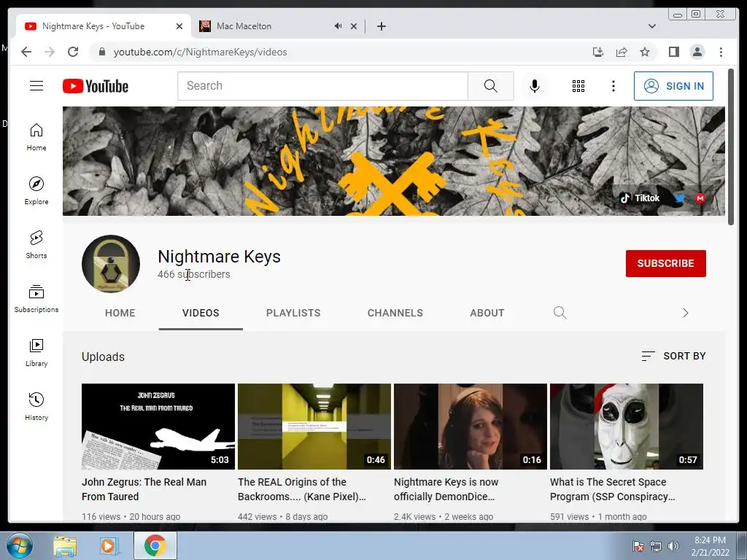Open Shorts in the sidebar
The image size is (747, 560).
(36, 244)
